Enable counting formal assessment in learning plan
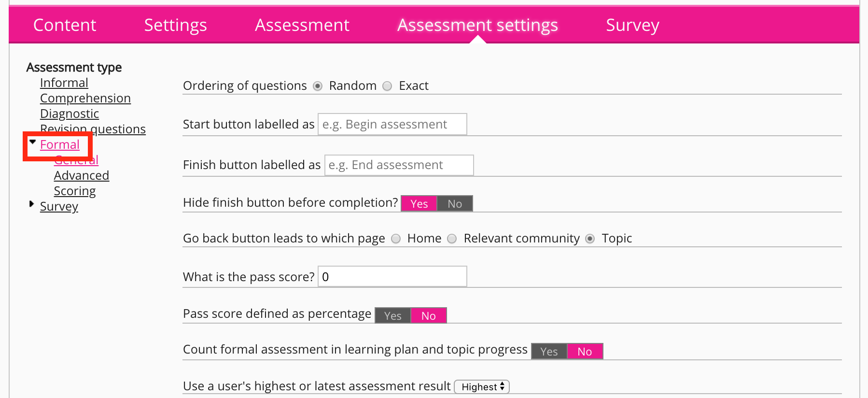 [549, 352]
